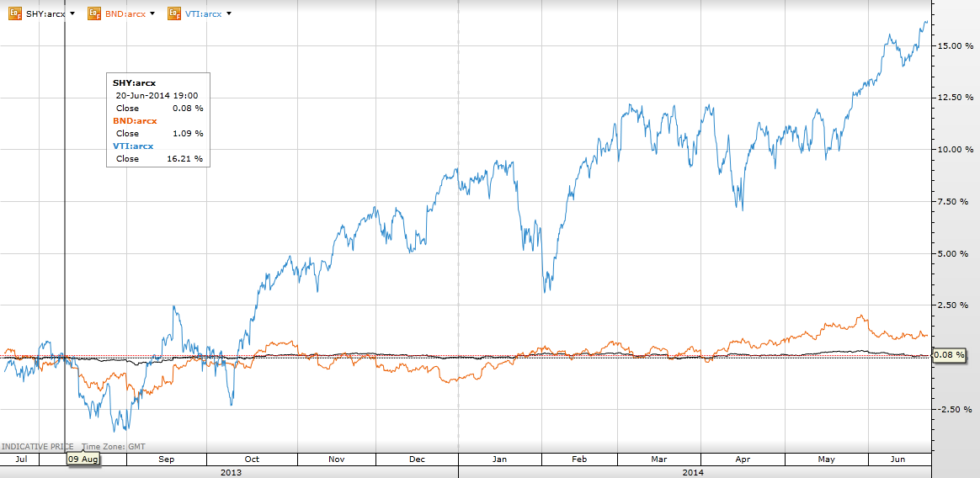Screen dimensions: 980x478
Task: Click the Jul label on time axis
Action: click(20, 459)
